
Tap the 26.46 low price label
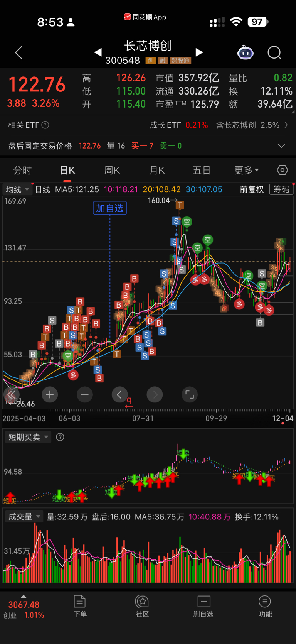(25, 404)
